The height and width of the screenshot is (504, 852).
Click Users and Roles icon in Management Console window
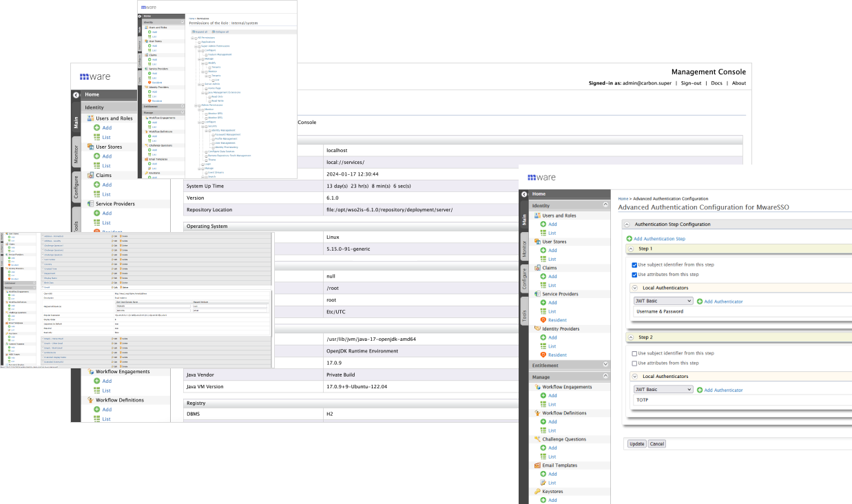90,118
